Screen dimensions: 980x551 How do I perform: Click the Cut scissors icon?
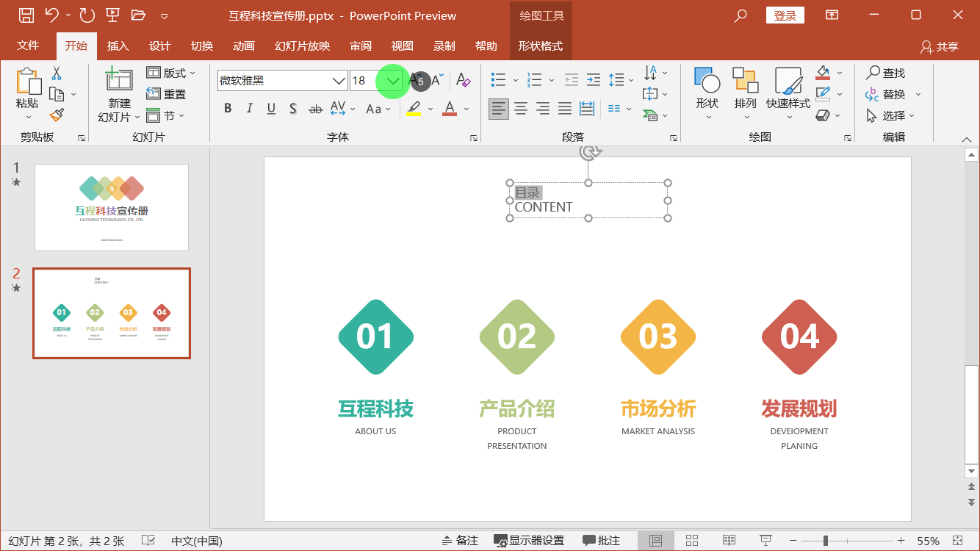pos(57,73)
